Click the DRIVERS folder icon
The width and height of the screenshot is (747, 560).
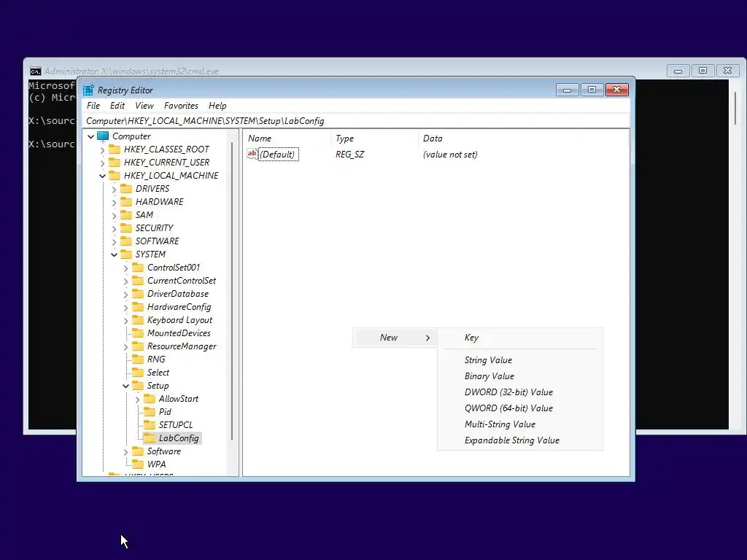pyautogui.click(x=126, y=189)
